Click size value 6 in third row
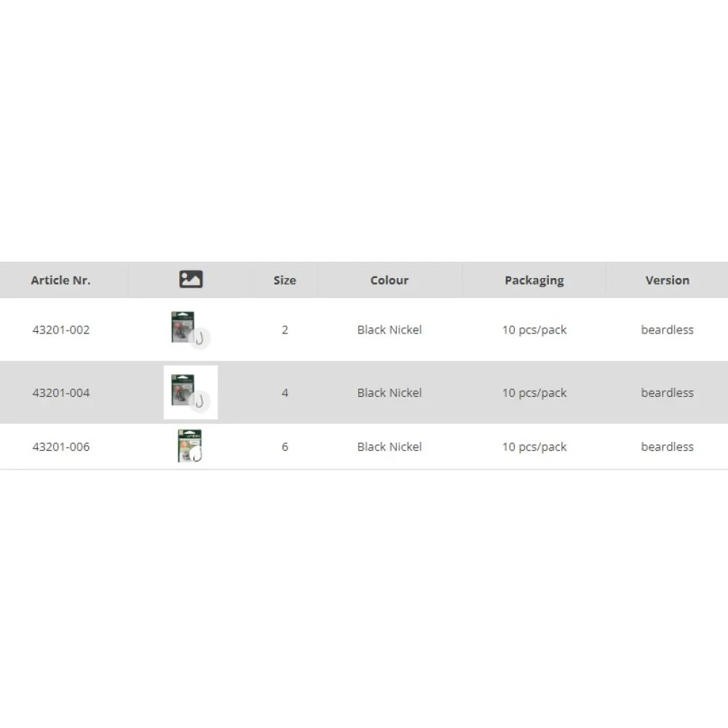The image size is (728, 728). (285, 447)
